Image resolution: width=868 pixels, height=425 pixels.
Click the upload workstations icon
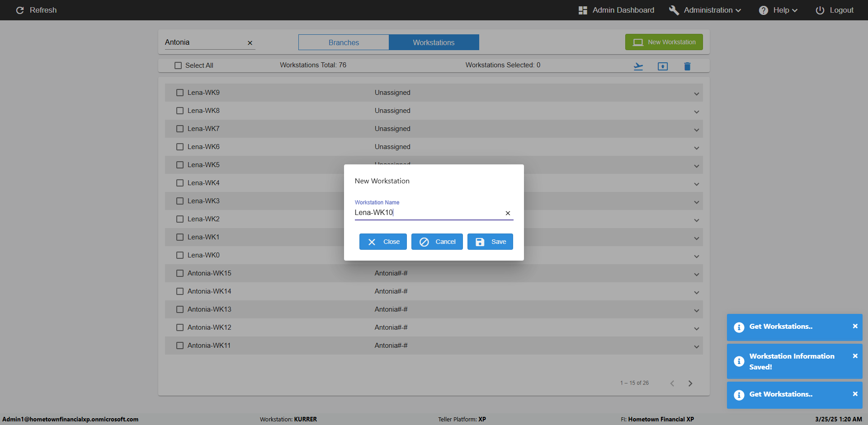click(663, 66)
